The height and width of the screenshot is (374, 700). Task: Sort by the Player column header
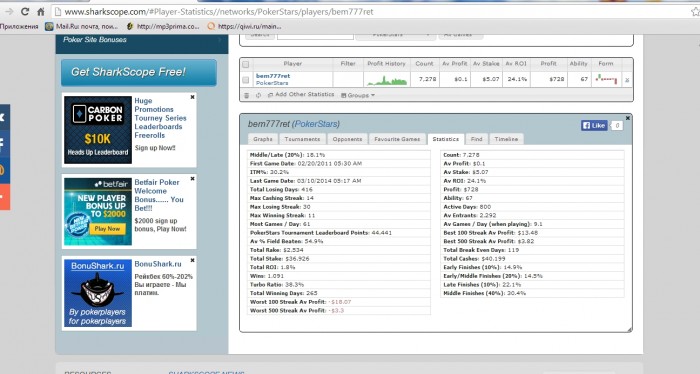(292, 64)
